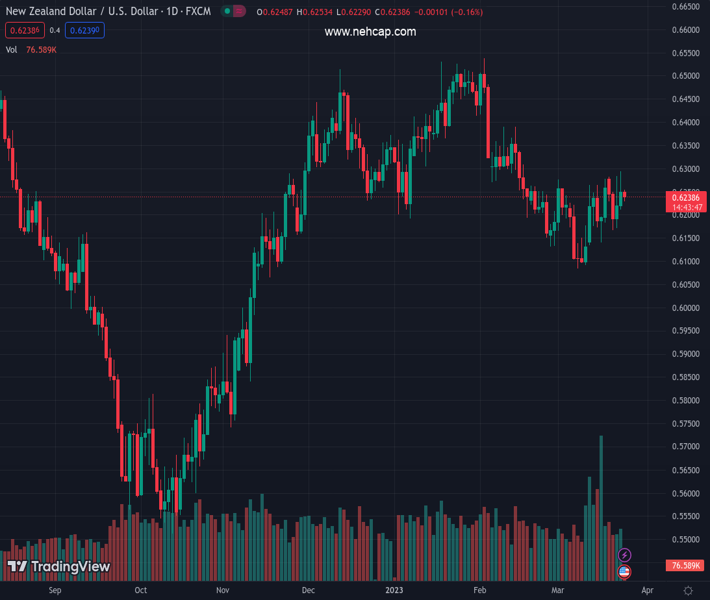Click the Oct label on time axis
Screen dimensions: 710x600
(140, 591)
